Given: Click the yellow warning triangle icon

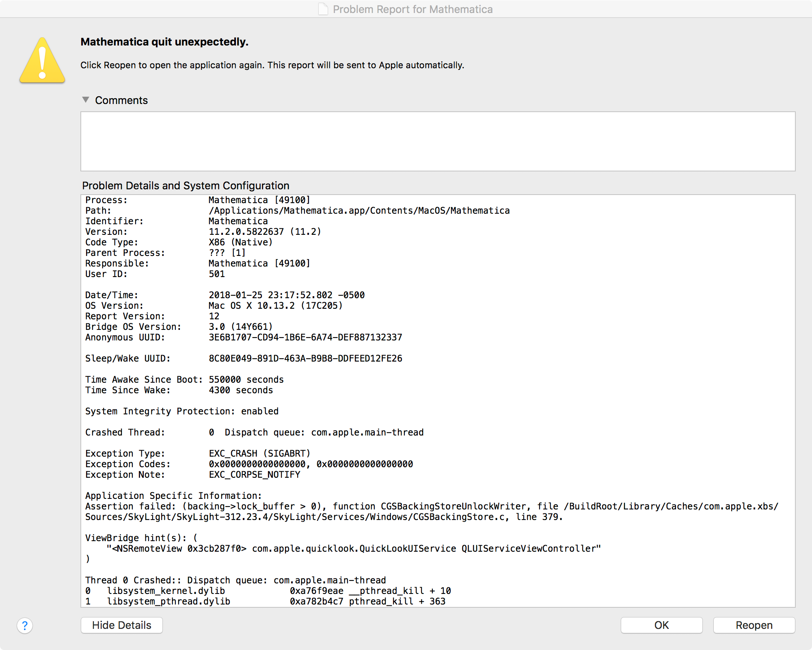Looking at the screenshot, I should (x=42, y=61).
